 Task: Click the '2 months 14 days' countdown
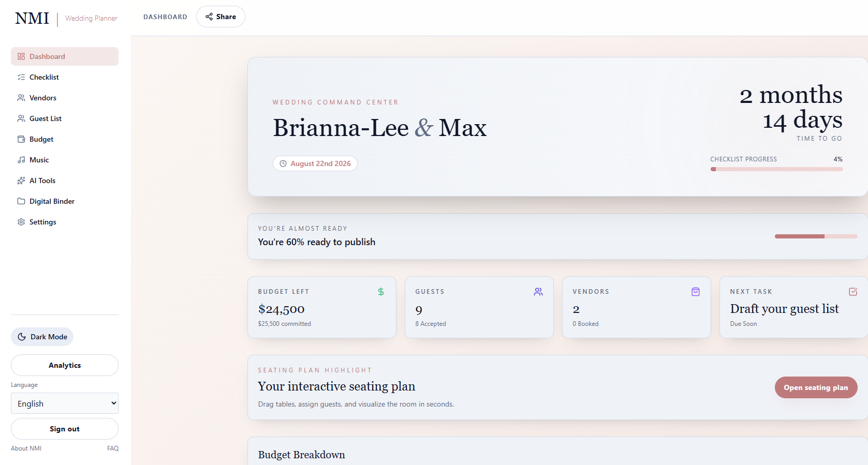coord(791,107)
